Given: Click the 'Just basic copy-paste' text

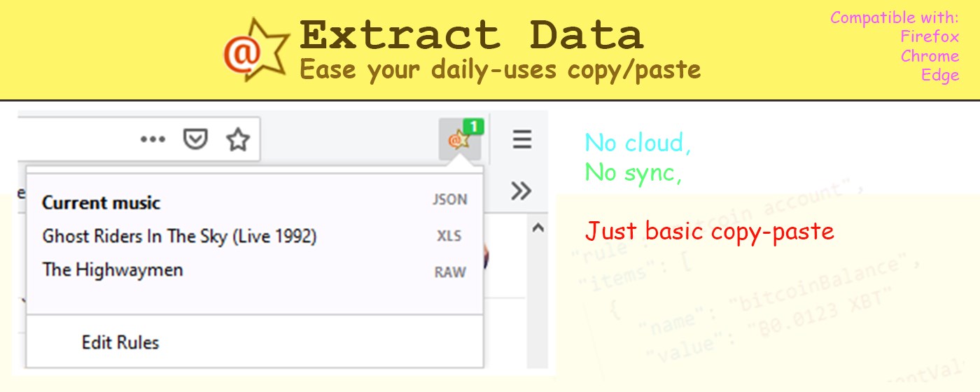Looking at the screenshot, I should (x=710, y=230).
